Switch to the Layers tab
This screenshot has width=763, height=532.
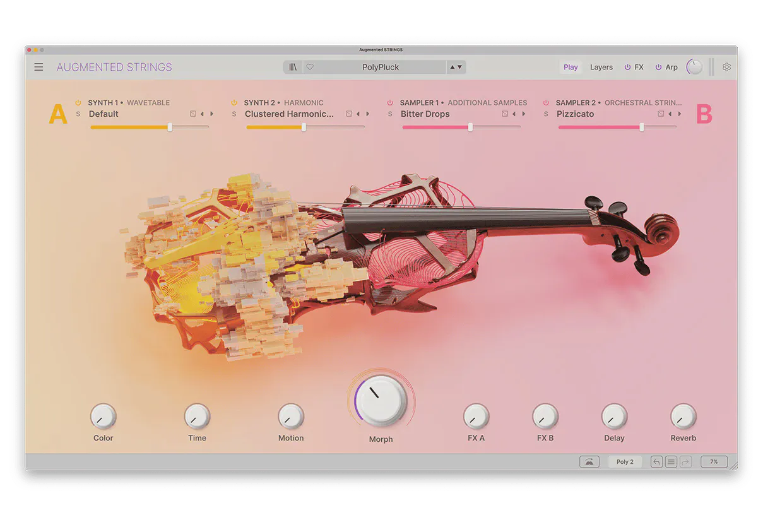point(601,67)
